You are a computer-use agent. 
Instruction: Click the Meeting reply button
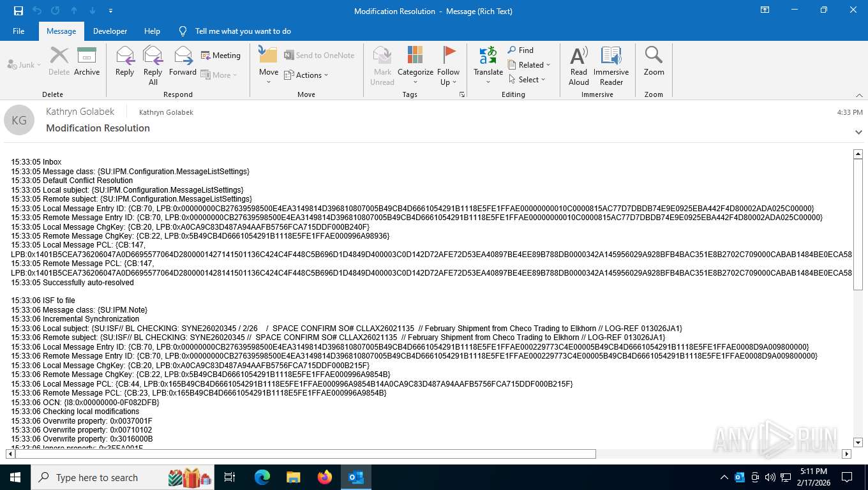coord(221,56)
